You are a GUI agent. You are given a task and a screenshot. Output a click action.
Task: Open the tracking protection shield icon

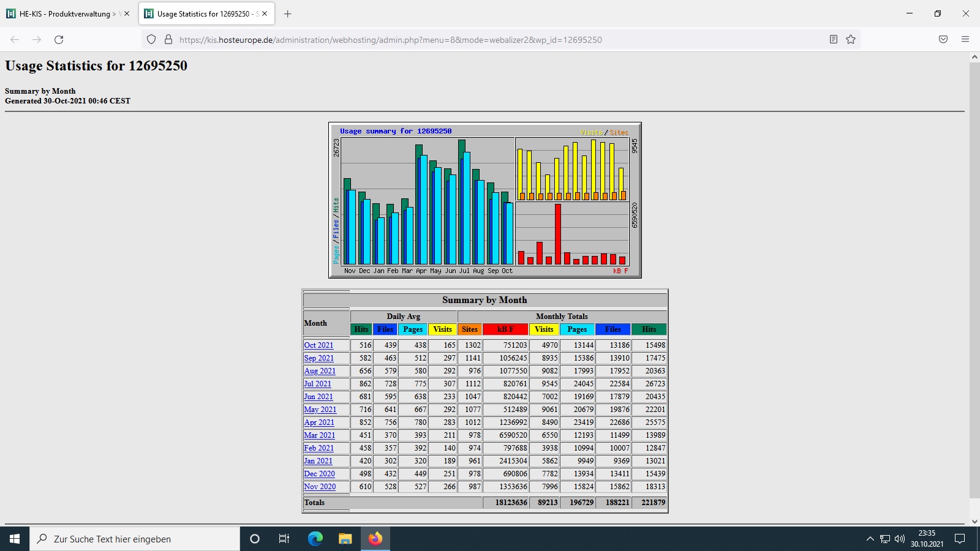tap(151, 40)
